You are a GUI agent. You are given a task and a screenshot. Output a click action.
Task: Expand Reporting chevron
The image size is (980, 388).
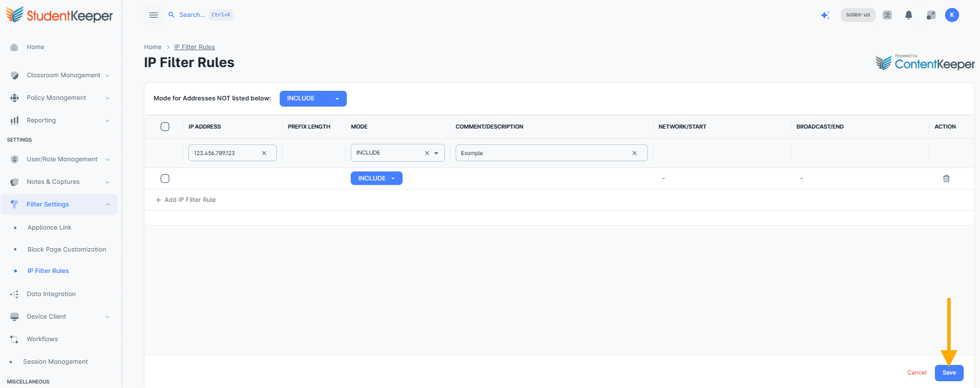(x=108, y=121)
